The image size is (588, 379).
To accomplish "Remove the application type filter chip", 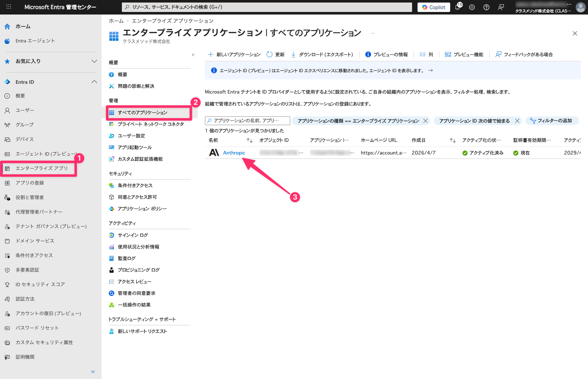I will point(425,121).
